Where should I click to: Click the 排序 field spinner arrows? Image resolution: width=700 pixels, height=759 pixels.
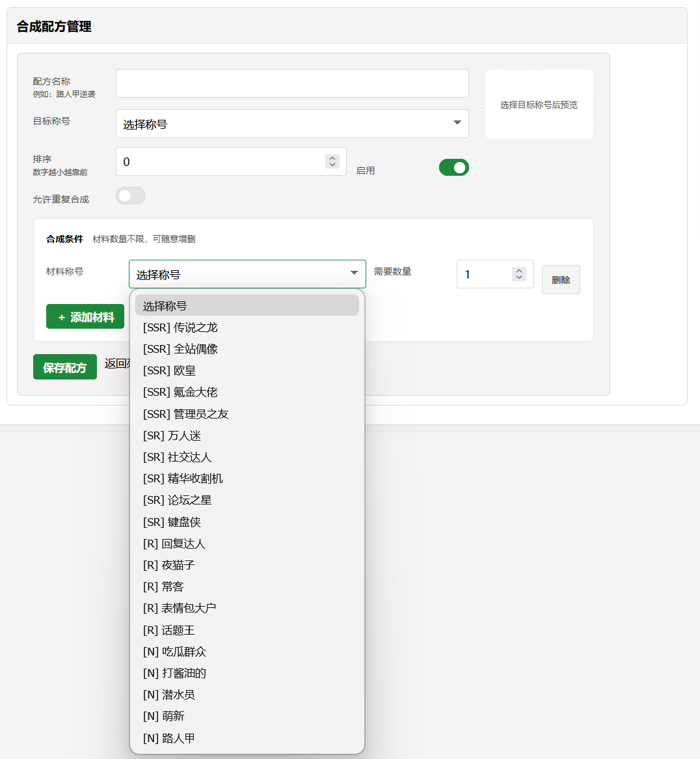pyautogui.click(x=332, y=161)
